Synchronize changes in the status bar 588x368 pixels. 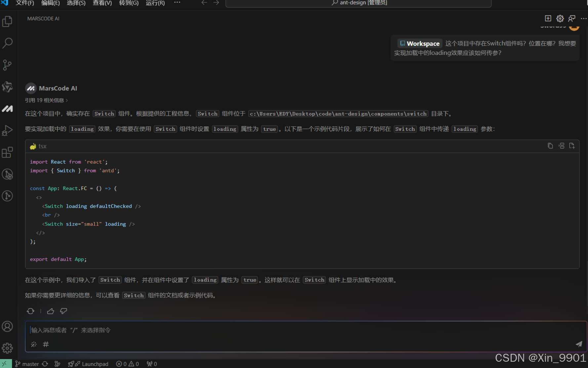click(45, 364)
